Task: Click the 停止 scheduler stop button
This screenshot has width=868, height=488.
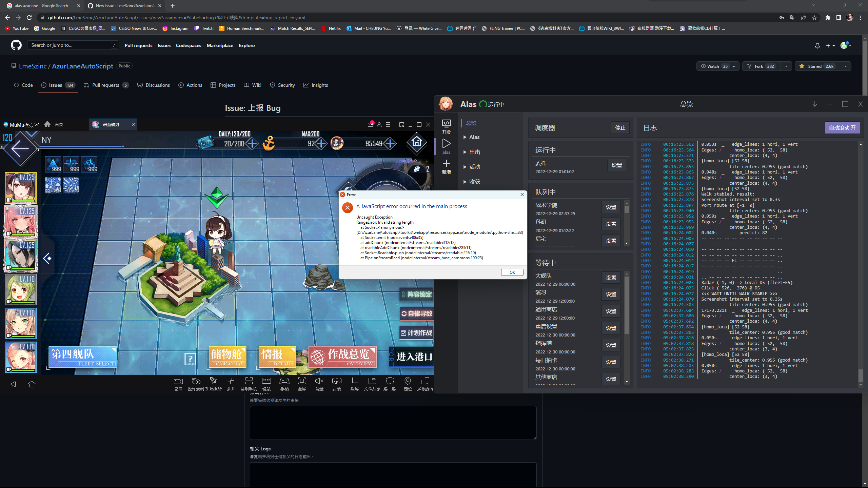Action: [x=620, y=128]
